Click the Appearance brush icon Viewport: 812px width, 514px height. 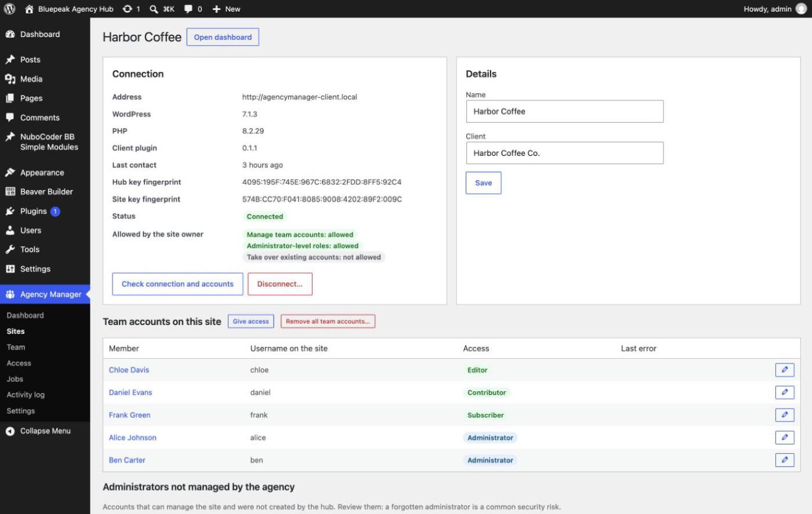[10, 173]
